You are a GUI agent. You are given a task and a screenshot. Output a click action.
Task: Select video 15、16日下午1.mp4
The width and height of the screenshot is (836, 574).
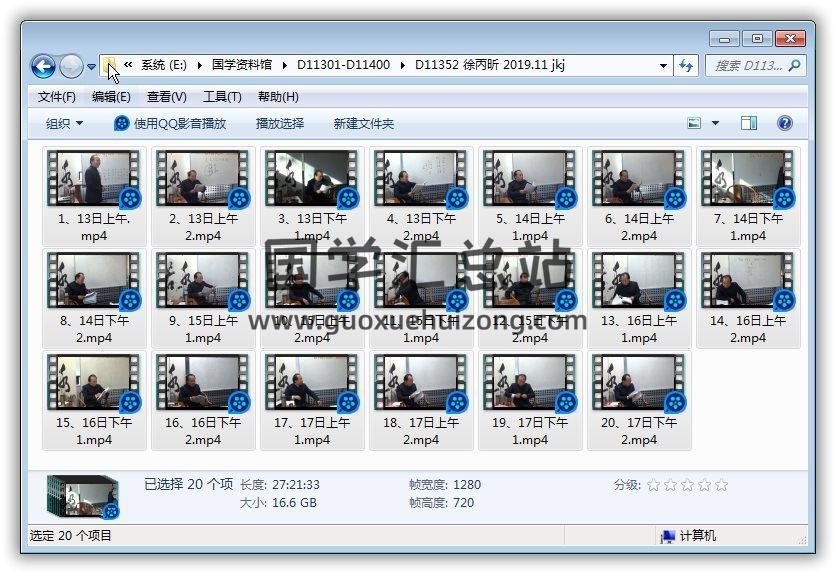[94, 400]
